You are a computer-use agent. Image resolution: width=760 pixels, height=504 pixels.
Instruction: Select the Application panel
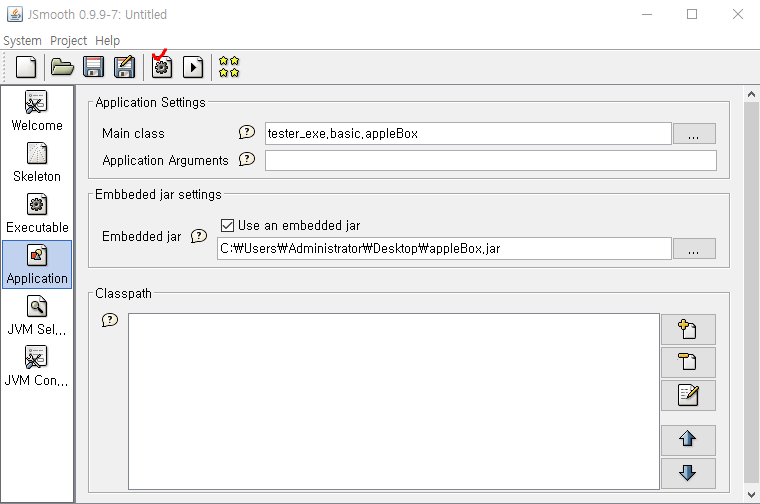coord(37,265)
